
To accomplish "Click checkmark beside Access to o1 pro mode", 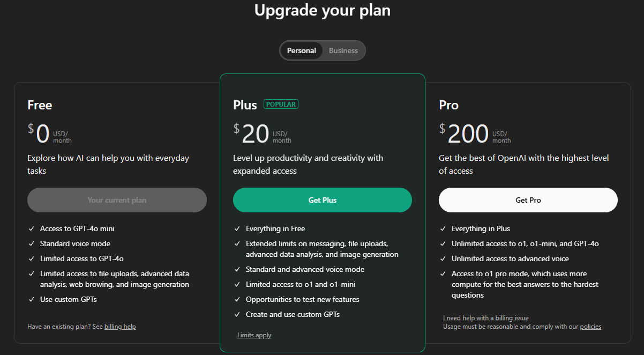I will pyautogui.click(x=443, y=274).
